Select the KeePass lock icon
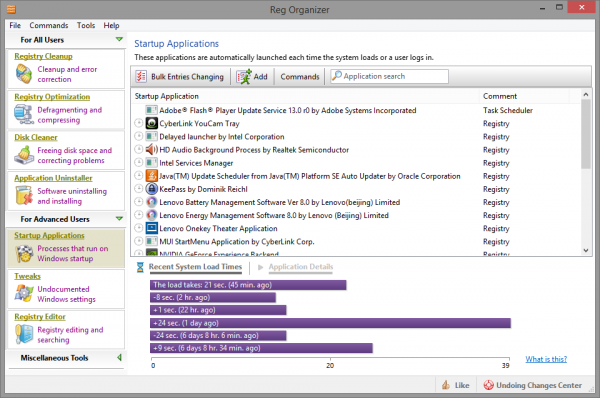The image size is (600, 398). (152, 189)
